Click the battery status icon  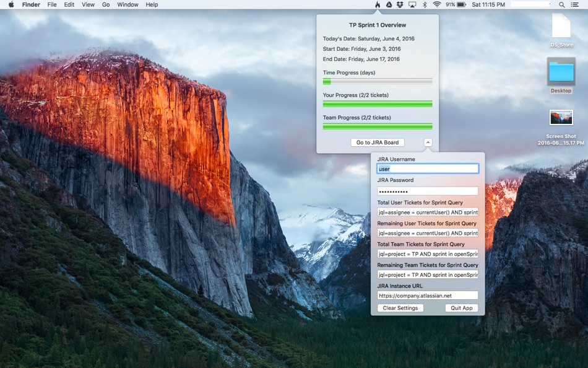461,4
